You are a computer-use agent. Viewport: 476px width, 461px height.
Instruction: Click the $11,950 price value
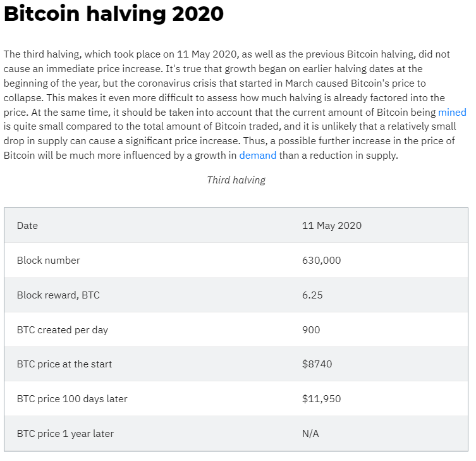(x=322, y=399)
